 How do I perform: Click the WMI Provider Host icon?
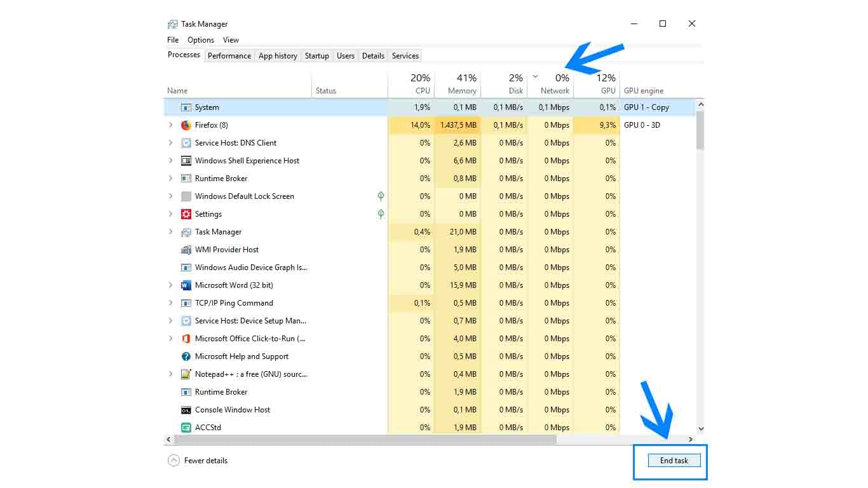point(186,250)
